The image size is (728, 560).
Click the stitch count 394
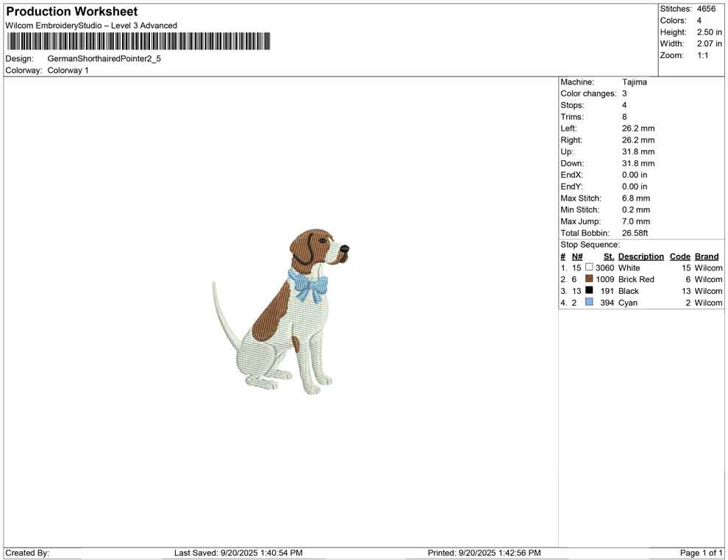click(607, 303)
